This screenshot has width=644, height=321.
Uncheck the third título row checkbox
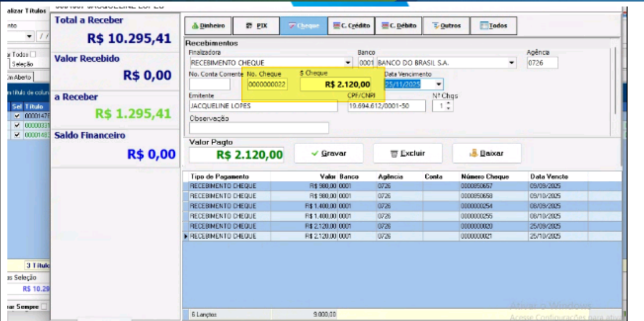click(x=18, y=135)
